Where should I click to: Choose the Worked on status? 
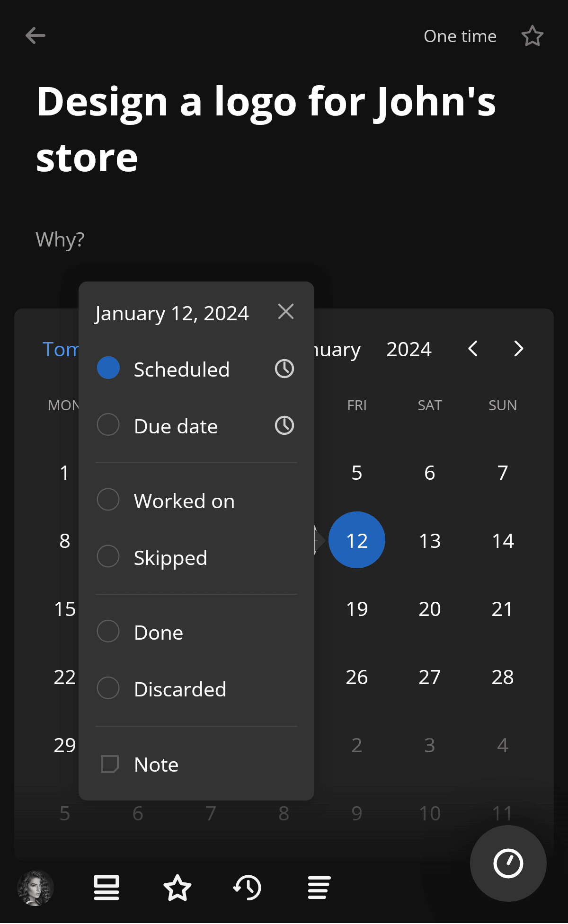tap(184, 500)
